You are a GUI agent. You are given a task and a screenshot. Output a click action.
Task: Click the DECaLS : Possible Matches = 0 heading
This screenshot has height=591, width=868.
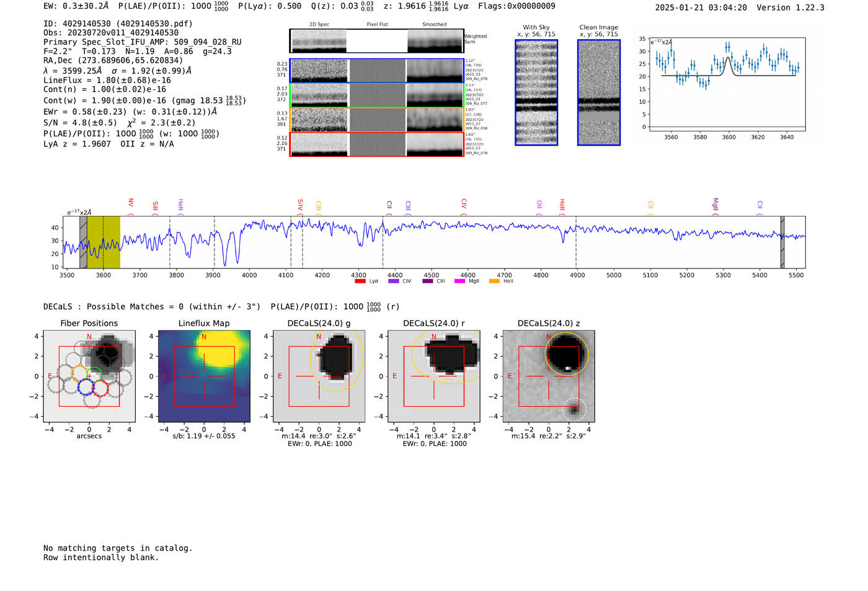coord(152,306)
